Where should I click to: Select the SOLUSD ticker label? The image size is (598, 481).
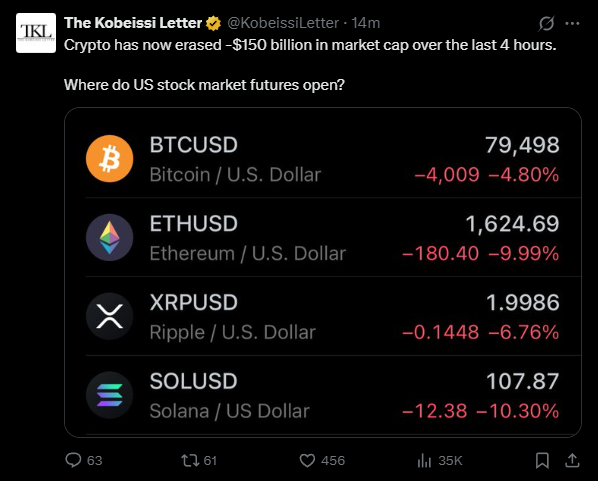coord(193,381)
